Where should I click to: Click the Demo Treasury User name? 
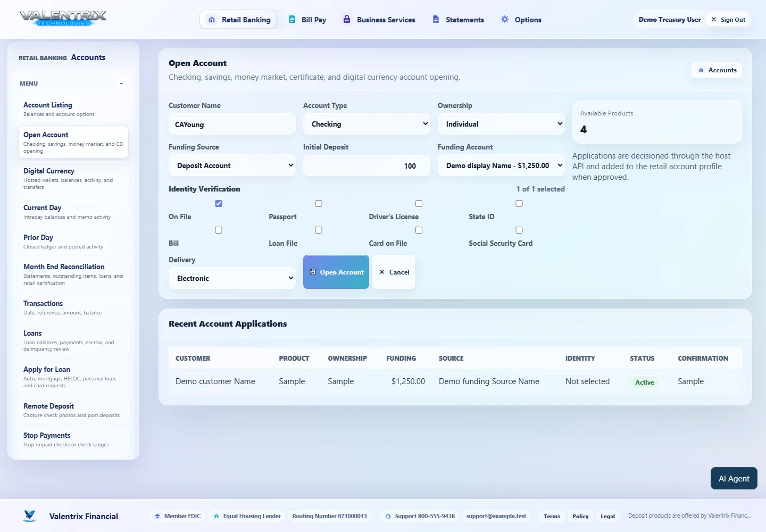click(670, 20)
